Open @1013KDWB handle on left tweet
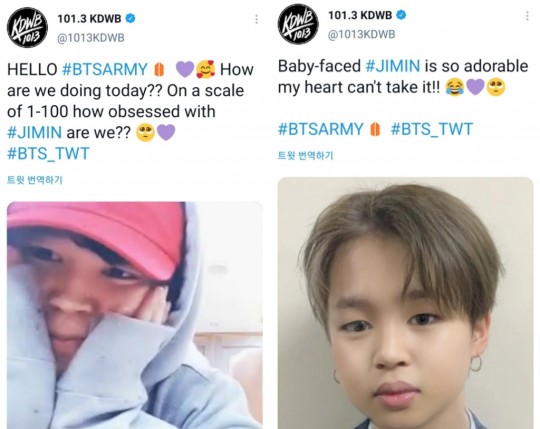 (x=91, y=38)
